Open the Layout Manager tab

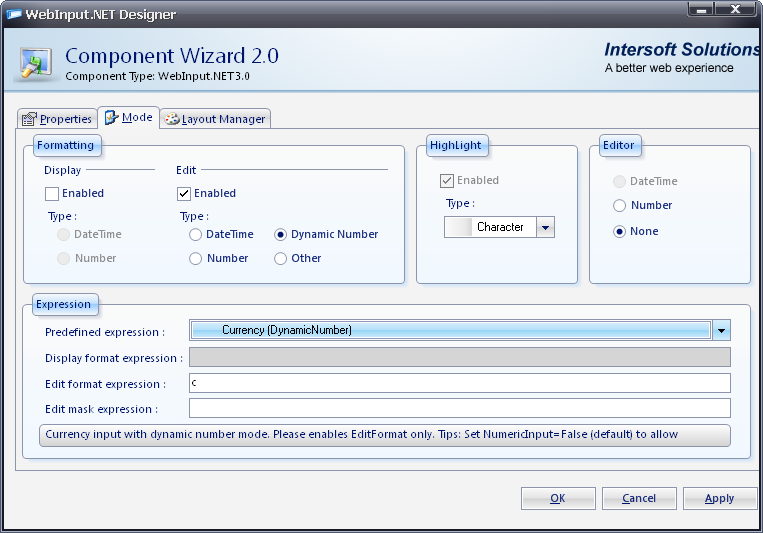point(216,119)
